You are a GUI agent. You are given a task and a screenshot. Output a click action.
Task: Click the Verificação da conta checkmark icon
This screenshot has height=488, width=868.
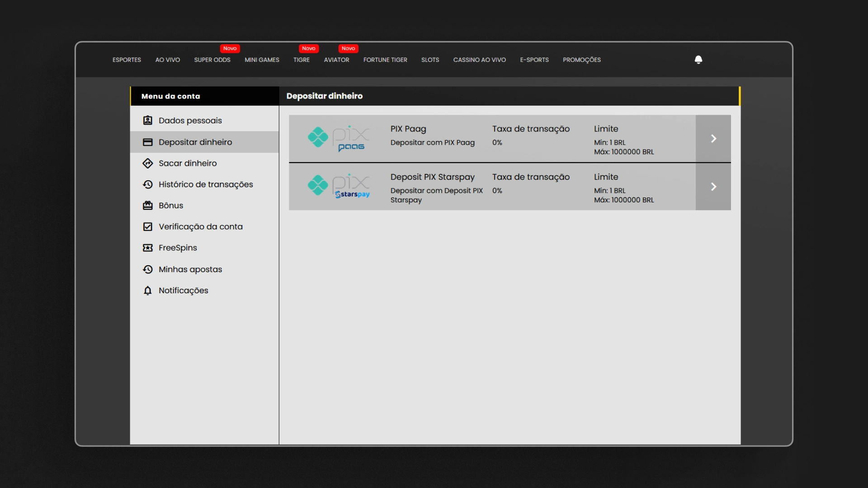click(x=148, y=226)
